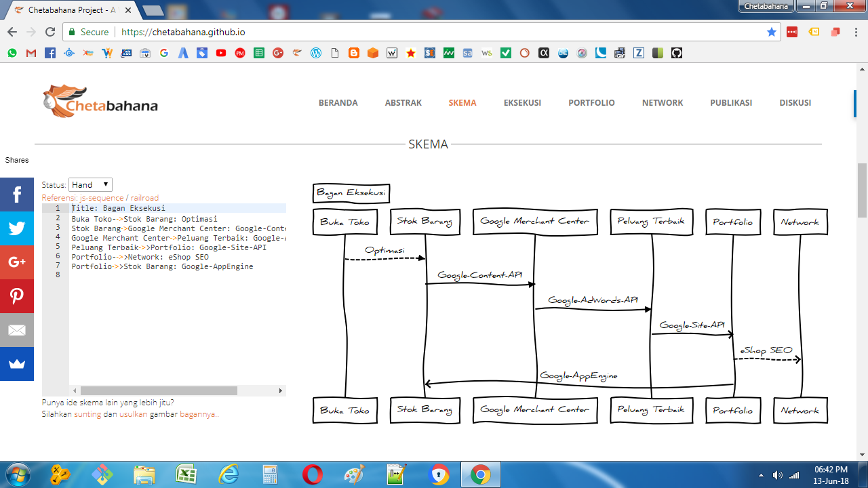Share page on Google+ sidebar button

click(x=17, y=262)
